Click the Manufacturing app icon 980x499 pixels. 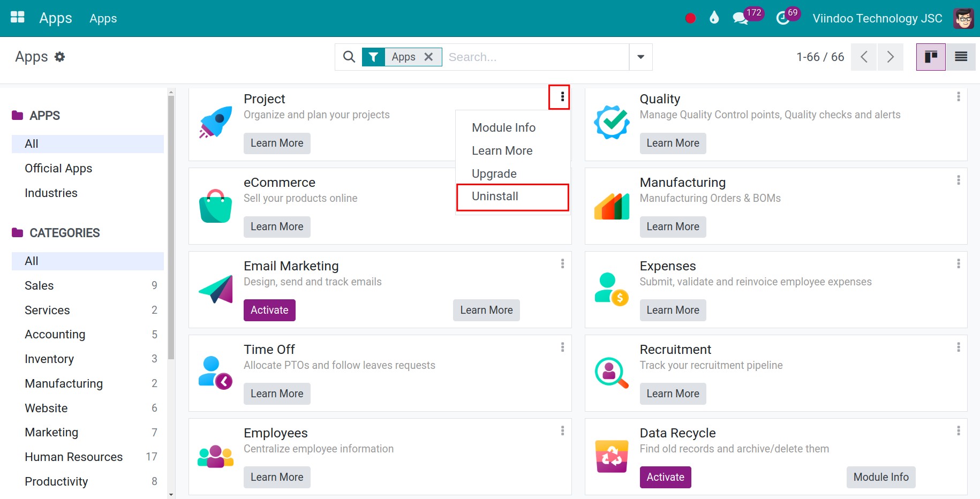point(612,206)
